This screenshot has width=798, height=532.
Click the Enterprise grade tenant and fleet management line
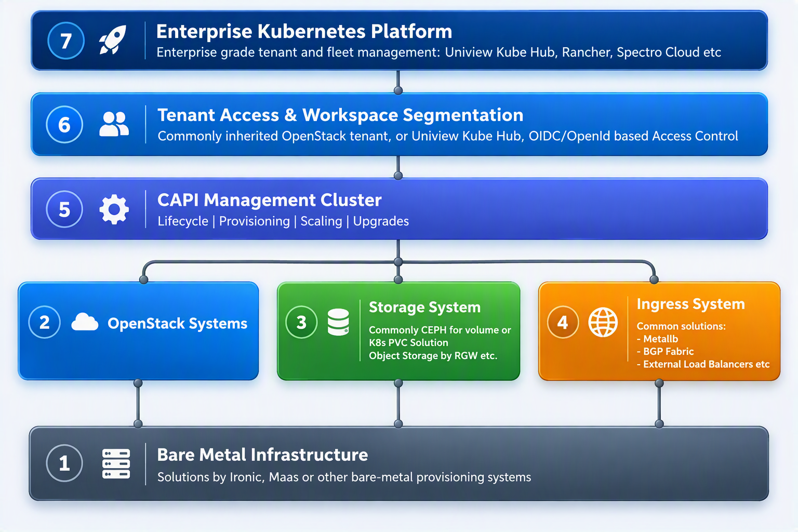click(x=438, y=52)
